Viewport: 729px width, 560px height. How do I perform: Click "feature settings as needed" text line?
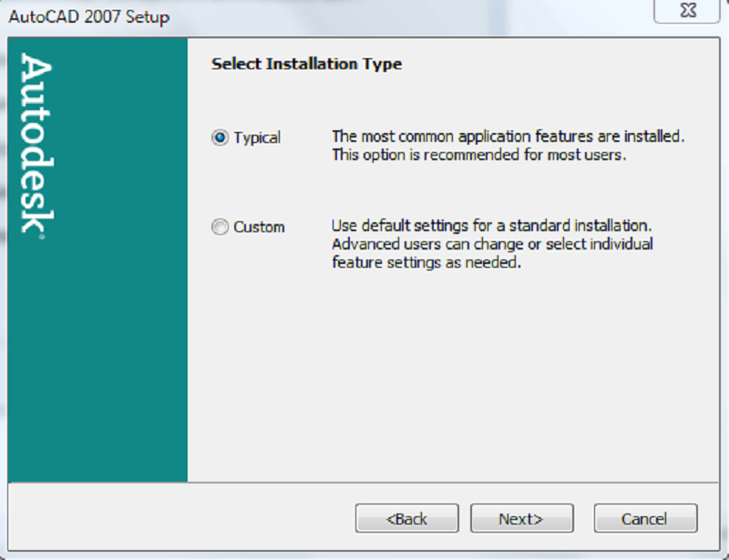426,262
